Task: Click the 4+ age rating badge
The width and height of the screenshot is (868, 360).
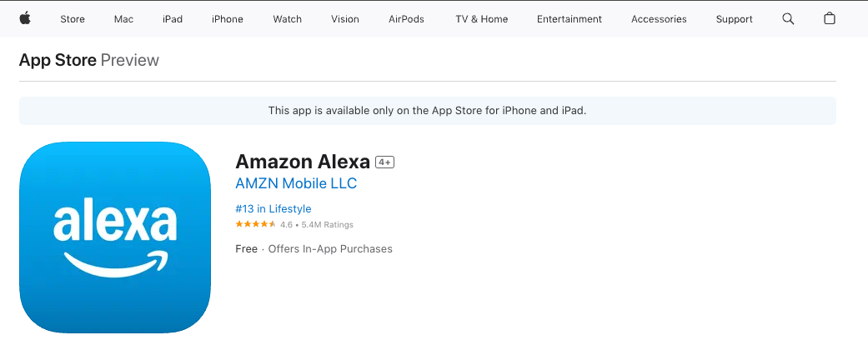Action: (x=384, y=162)
